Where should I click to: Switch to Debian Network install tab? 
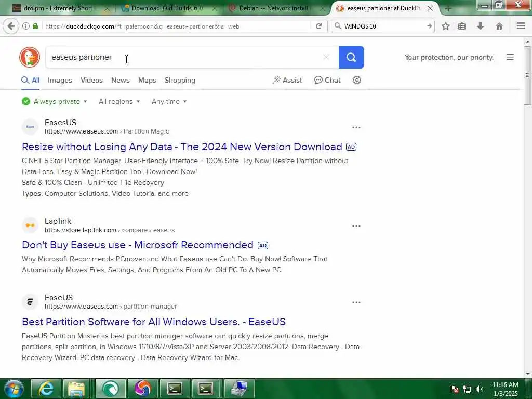point(273,8)
